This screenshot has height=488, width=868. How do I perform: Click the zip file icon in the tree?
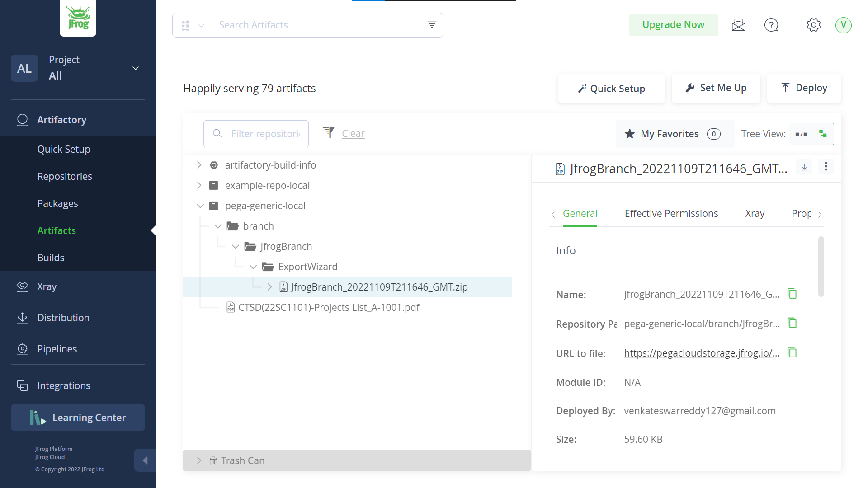[283, 287]
